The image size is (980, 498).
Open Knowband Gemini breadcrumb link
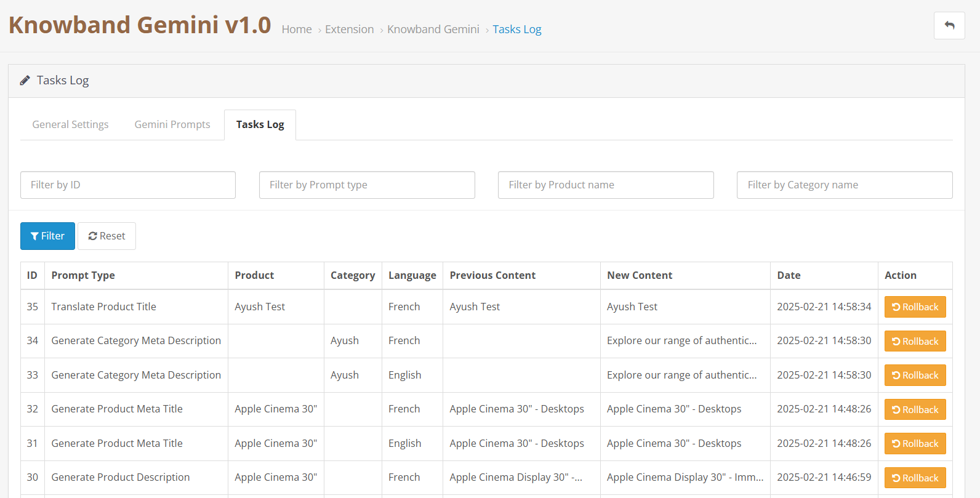tap(433, 30)
